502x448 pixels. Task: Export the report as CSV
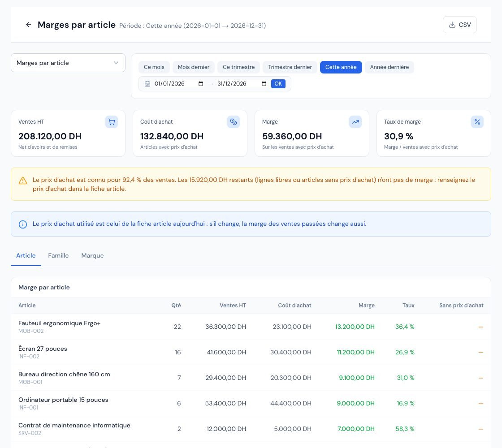(460, 25)
